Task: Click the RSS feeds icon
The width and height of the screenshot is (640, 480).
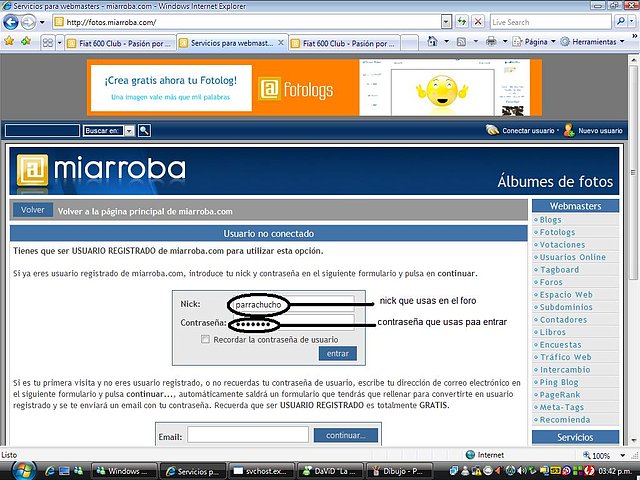Action: tap(461, 42)
